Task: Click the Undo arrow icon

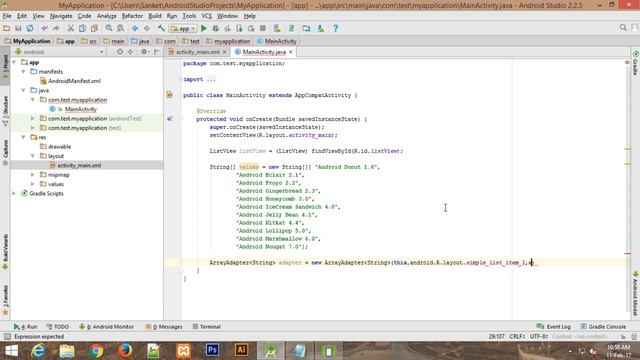Action: [x=44, y=28]
